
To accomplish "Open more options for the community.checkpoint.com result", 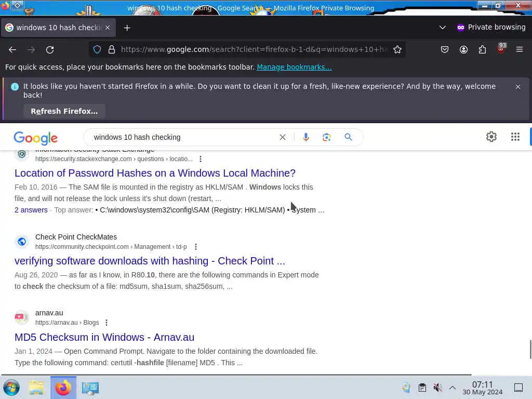I will tap(196, 247).
